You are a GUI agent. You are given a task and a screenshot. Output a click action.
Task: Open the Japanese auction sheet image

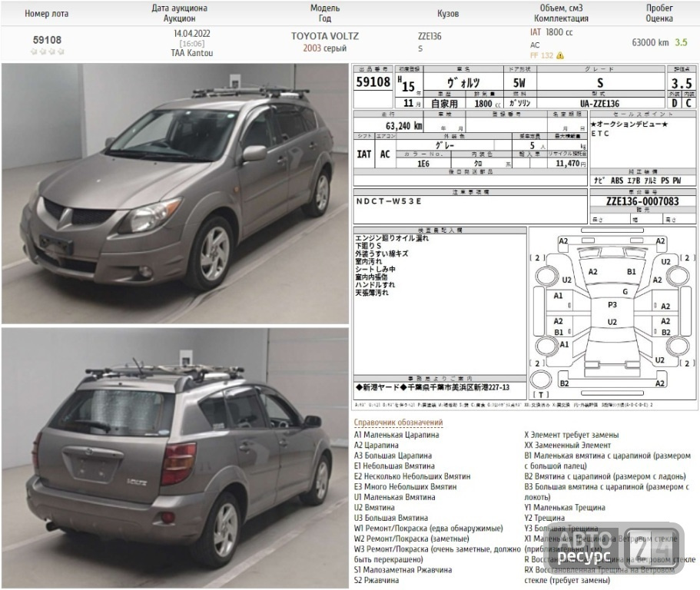coord(525,237)
